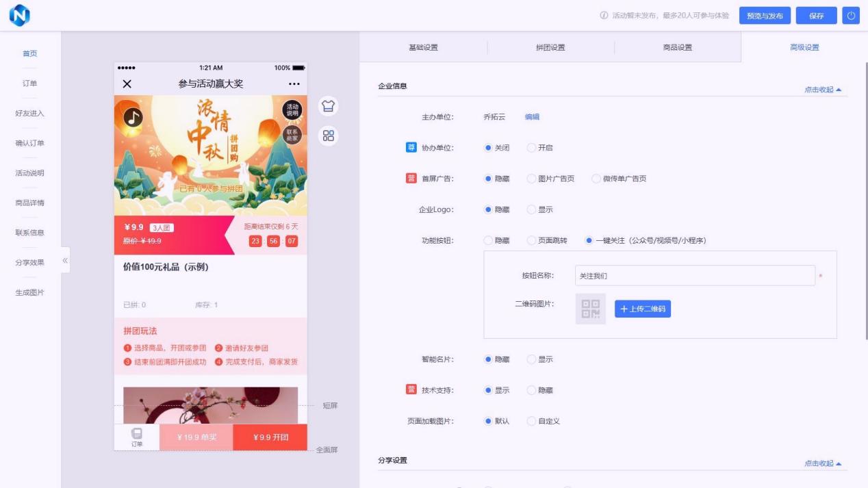Click the grid modules icon beside phone
Viewport: 868px width, 488px height.
[329, 136]
